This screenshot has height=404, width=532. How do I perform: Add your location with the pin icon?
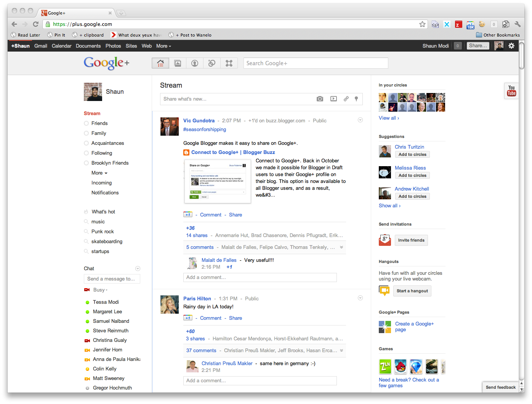356,99
